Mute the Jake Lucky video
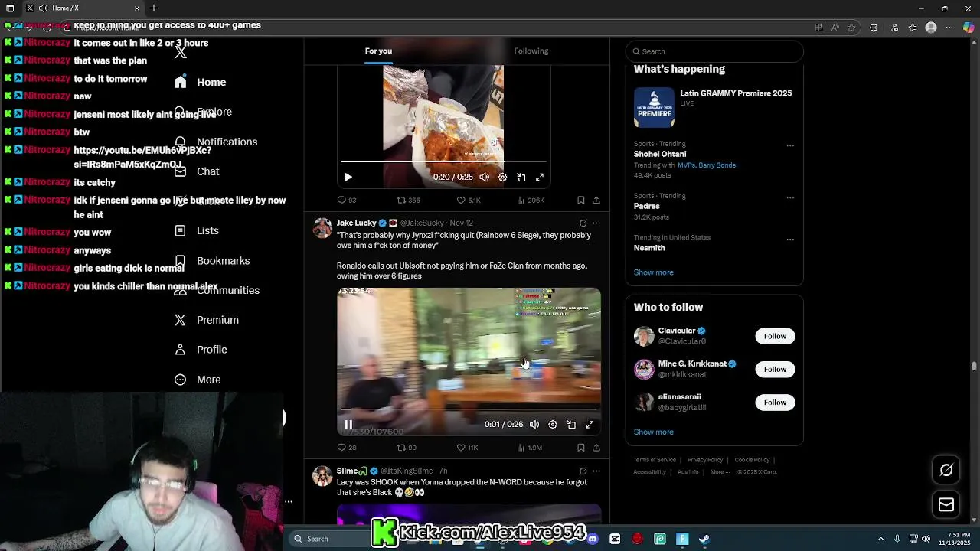 (534, 424)
